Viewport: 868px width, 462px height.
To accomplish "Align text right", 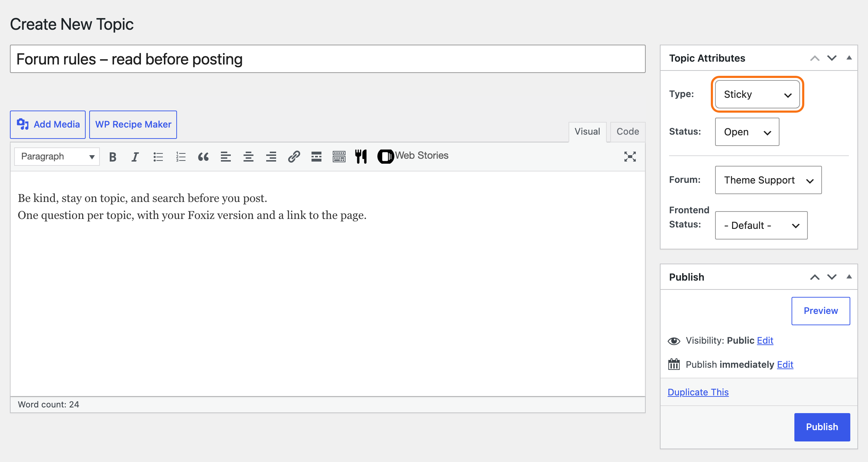I will tap(271, 157).
